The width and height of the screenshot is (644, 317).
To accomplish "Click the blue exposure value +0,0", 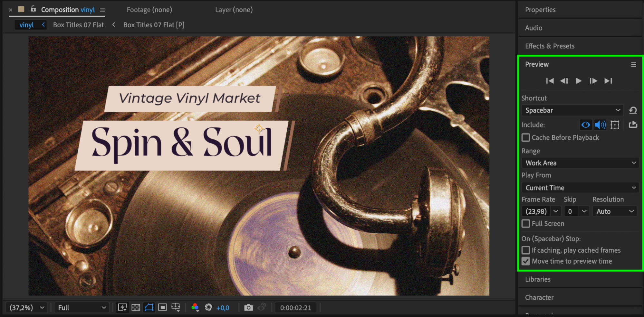I will click(223, 308).
